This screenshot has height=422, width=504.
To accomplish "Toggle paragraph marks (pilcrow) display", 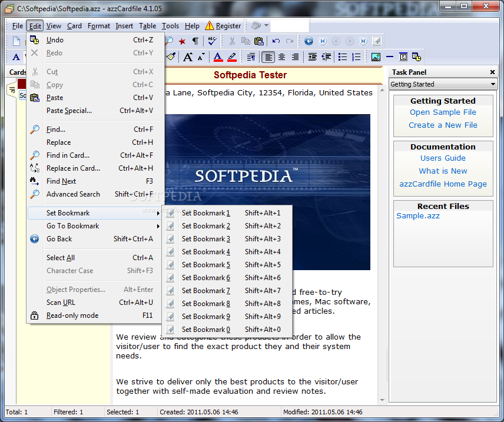I will [195, 41].
